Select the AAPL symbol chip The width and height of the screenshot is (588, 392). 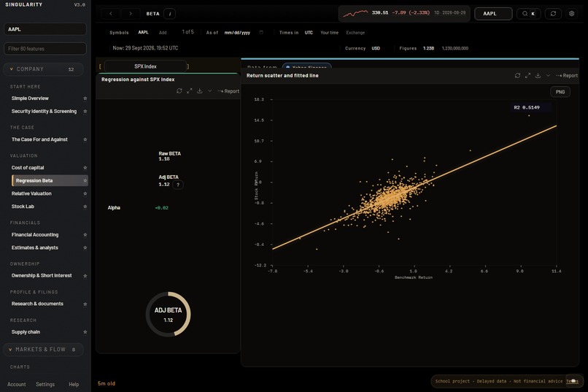[x=143, y=32]
